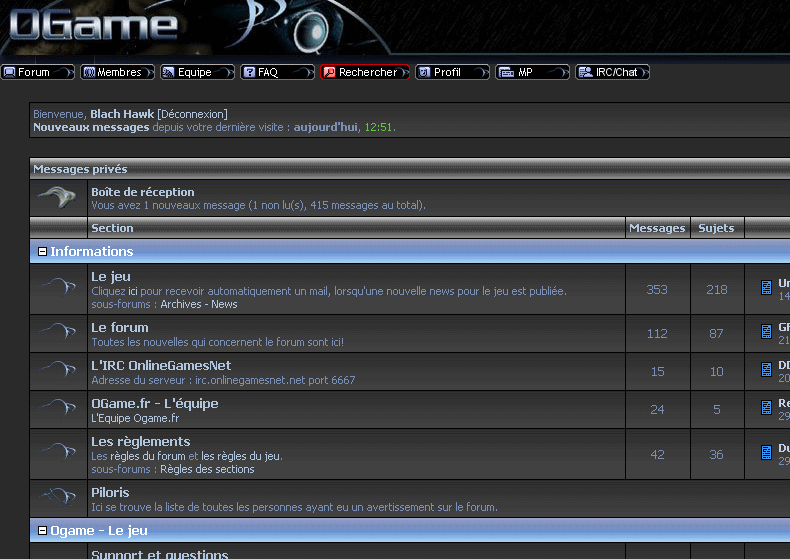The height and width of the screenshot is (559, 790).
Task: Open the Profil navigation button
Action: click(452, 72)
